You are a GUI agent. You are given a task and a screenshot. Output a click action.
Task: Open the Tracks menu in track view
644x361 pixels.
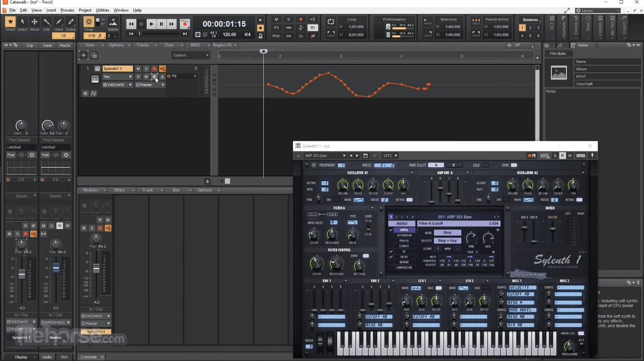pos(146,45)
